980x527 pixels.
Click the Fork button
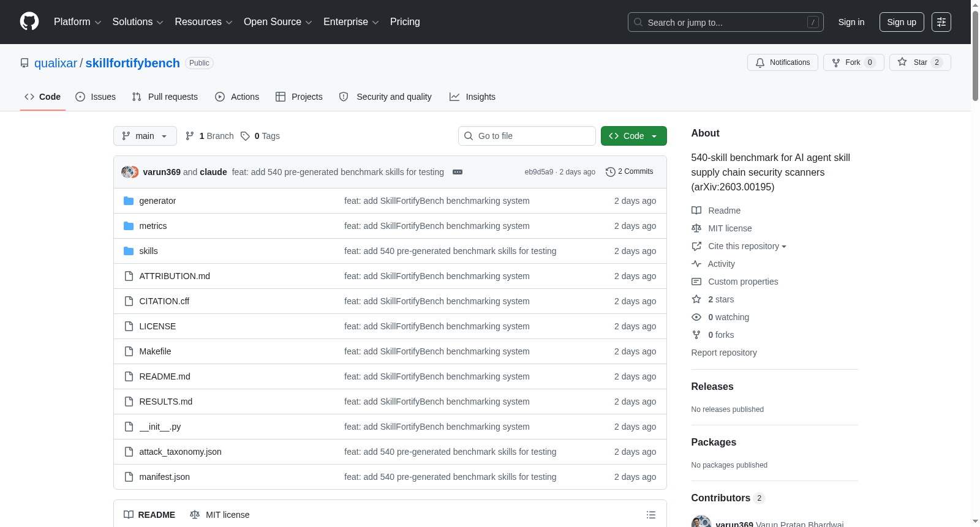tap(853, 62)
